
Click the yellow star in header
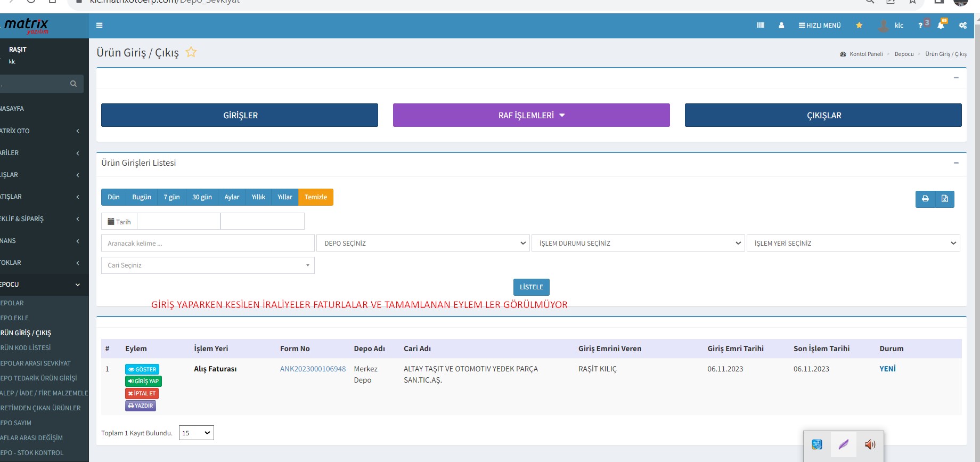pyautogui.click(x=859, y=25)
